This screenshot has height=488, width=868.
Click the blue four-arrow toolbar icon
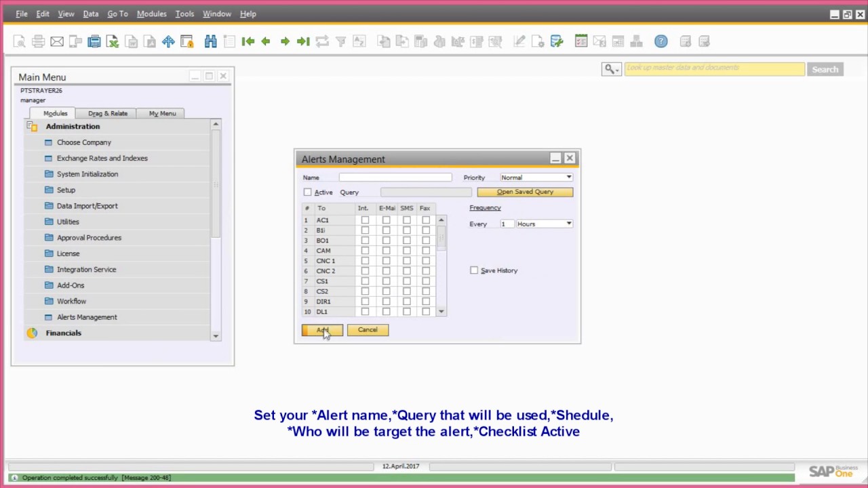coord(168,42)
